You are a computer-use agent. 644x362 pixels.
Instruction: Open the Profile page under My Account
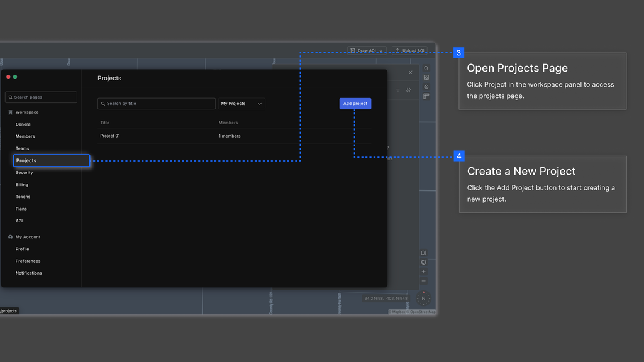pyautogui.click(x=22, y=249)
